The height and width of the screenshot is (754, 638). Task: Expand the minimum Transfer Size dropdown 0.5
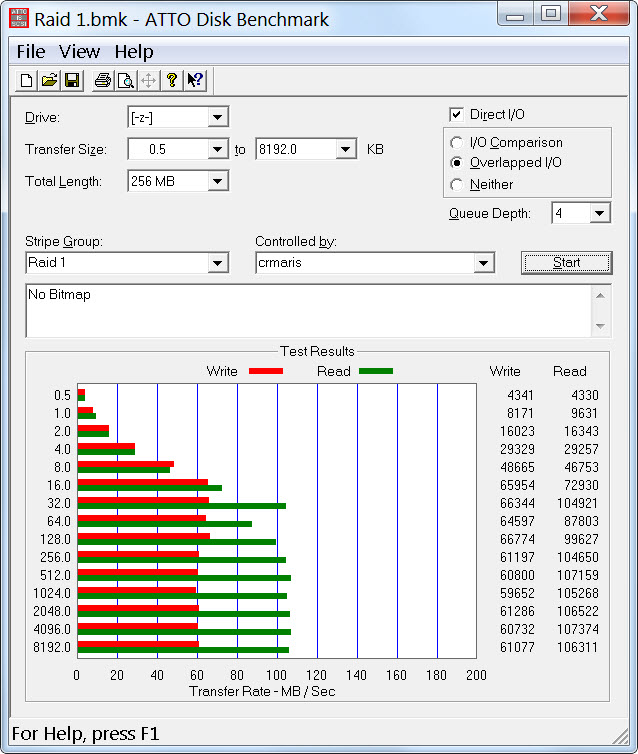tap(217, 149)
